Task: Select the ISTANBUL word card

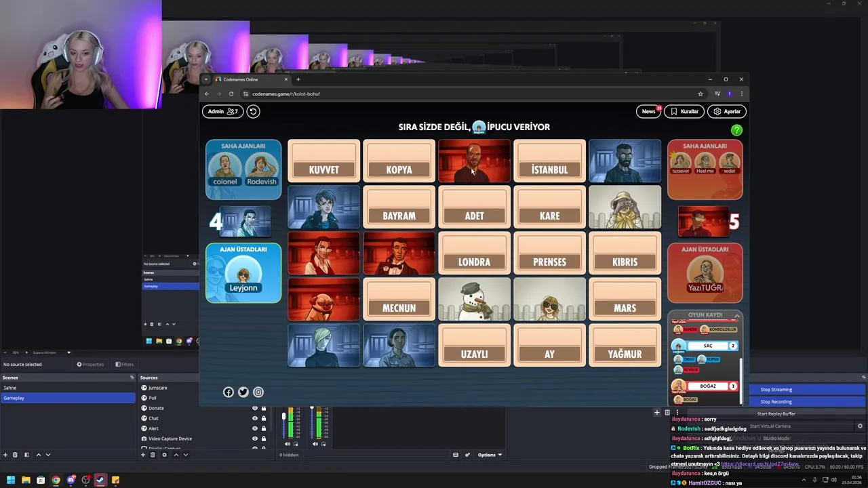Action: click(x=549, y=161)
